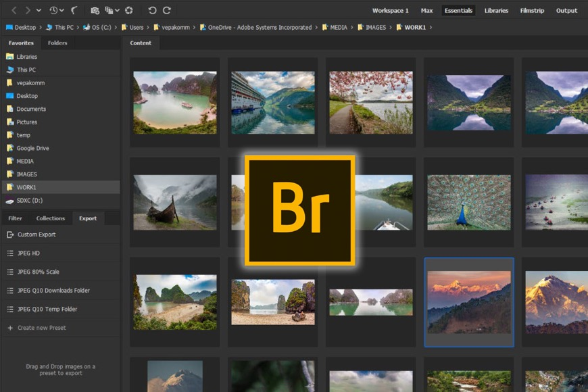The width and height of the screenshot is (588, 392).
Task: Click the boomerang Return to Photoshop icon
Action: click(75, 10)
